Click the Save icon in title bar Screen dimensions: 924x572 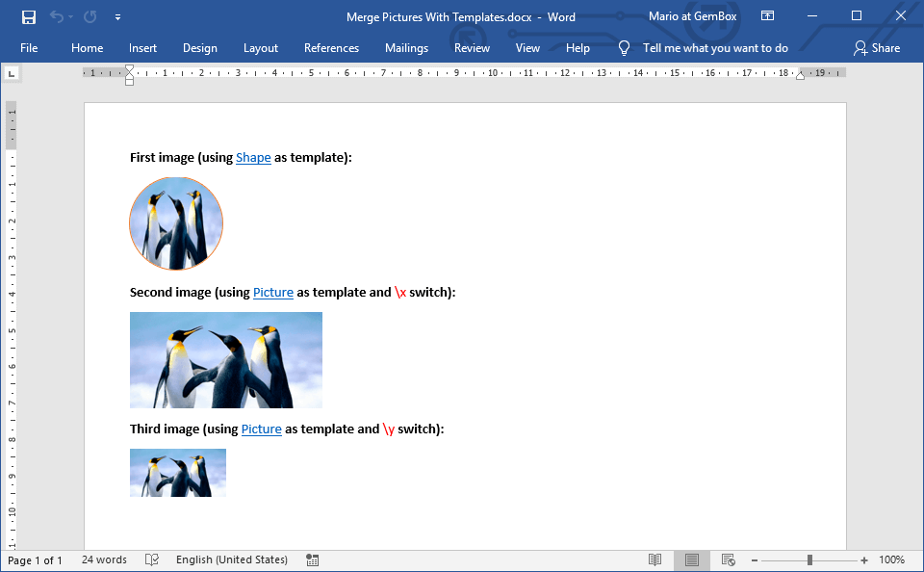point(28,16)
